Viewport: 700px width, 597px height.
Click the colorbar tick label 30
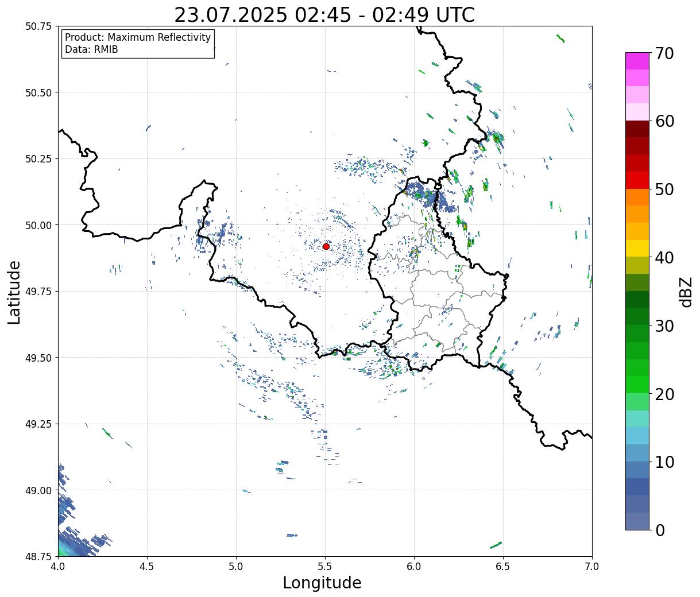(664, 325)
